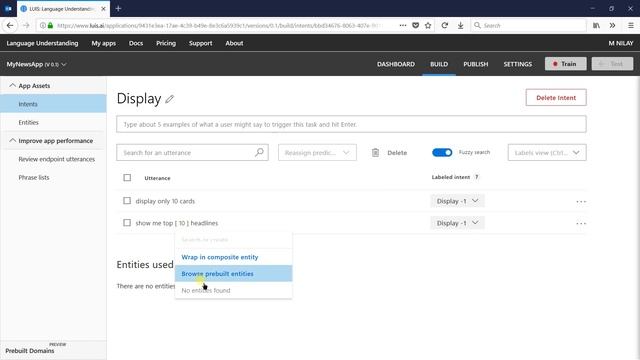The image size is (640, 360).
Task: Focus the example utterance input field
Action: point(351,124)
